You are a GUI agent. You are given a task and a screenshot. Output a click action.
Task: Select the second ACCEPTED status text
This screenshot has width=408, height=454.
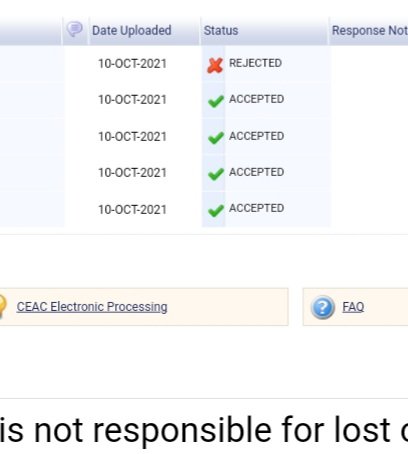256,136
